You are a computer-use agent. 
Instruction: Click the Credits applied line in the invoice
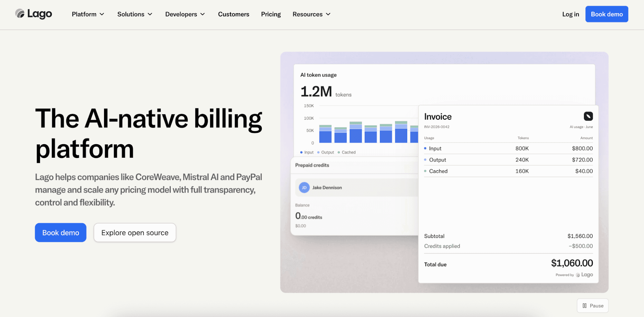[508, 246]
